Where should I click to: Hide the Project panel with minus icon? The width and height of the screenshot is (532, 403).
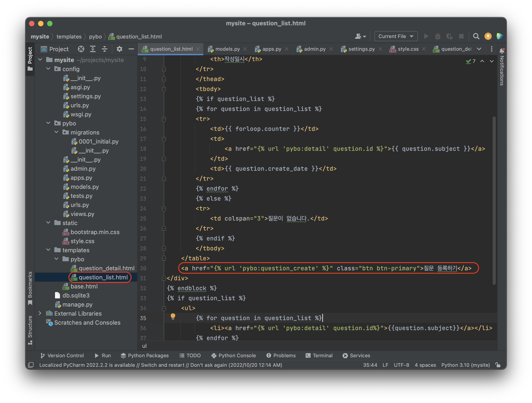point(131,49)
